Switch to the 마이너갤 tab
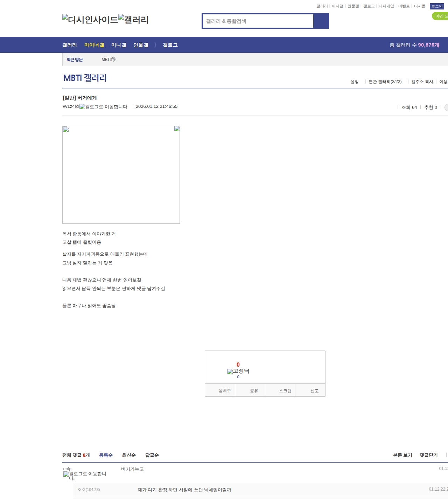Viewport: 448px width, 499px height. coord(94,45)
